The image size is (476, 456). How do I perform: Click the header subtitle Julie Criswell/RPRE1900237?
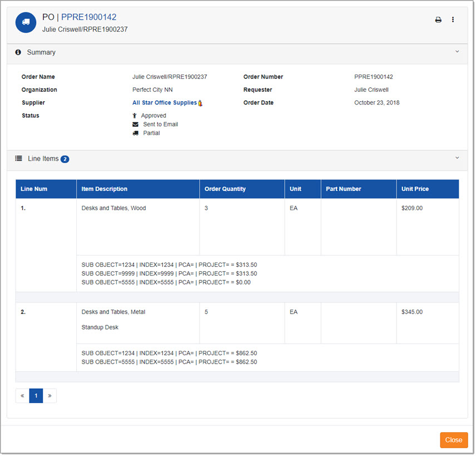coord(85,29)
